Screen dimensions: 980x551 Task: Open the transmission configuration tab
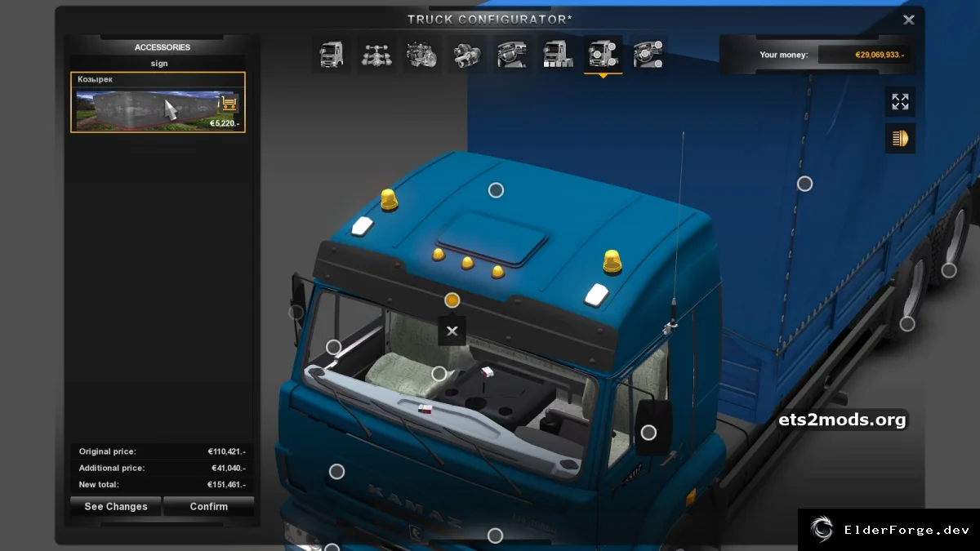(467, 55)
